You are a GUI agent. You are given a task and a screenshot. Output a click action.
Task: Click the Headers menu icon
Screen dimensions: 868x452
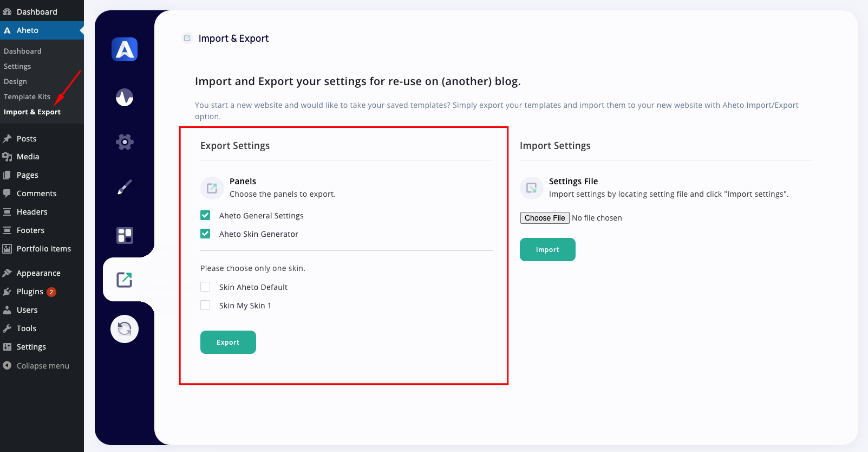[x=7, y=212]
